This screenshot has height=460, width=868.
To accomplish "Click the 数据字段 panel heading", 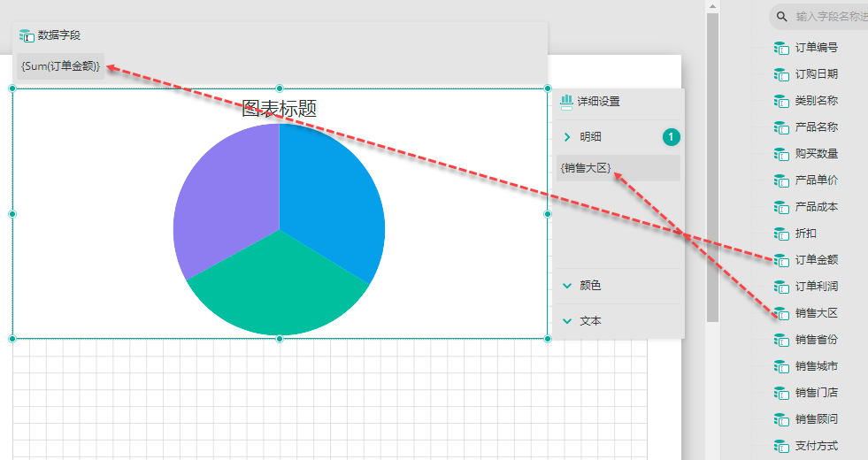I will [x=59, y=35].
